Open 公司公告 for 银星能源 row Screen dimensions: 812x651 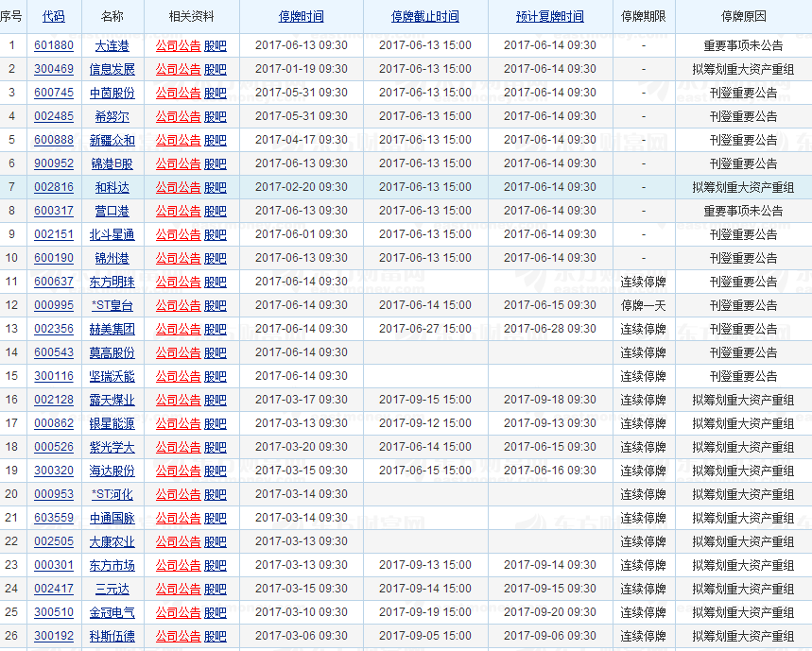178,424
